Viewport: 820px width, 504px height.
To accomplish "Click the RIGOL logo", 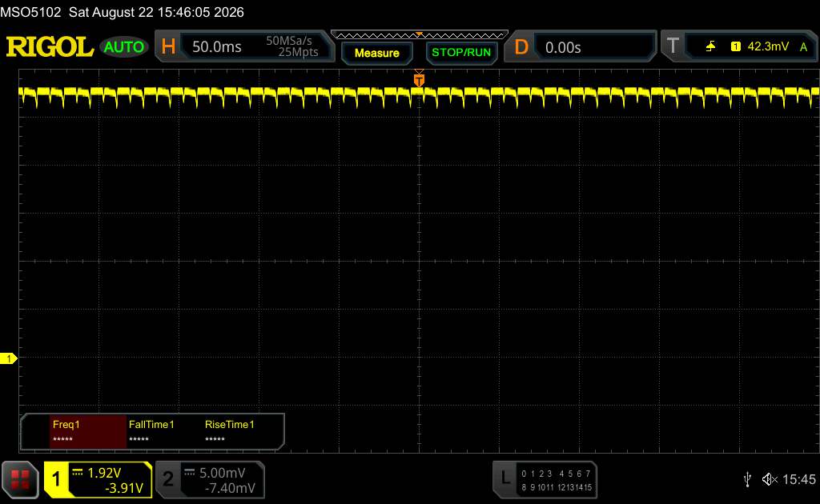I will [x=50, y=47].
